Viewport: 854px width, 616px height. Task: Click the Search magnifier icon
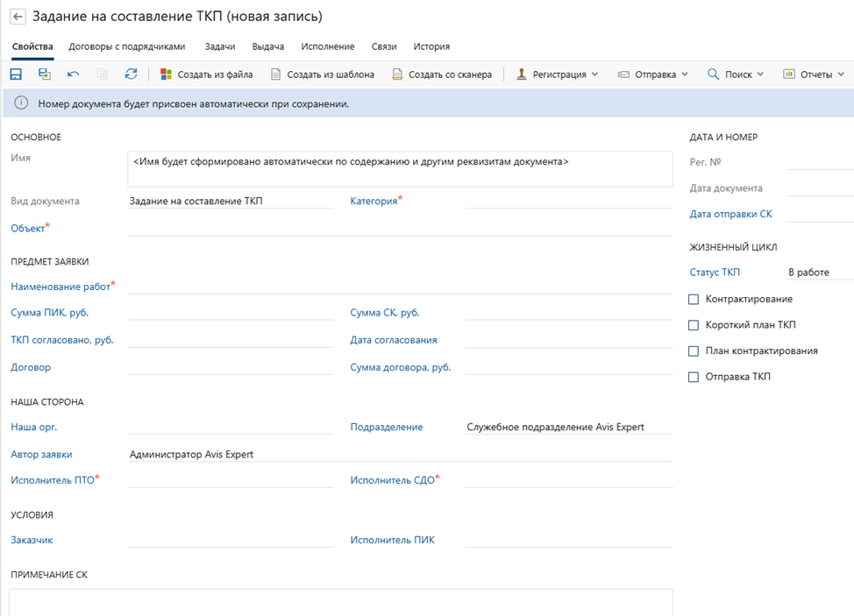[713, 74]
